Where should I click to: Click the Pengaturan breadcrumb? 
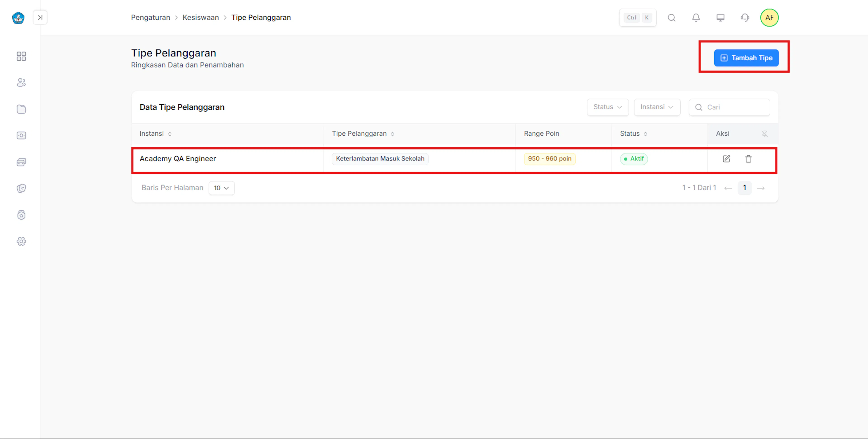point(151,18)
